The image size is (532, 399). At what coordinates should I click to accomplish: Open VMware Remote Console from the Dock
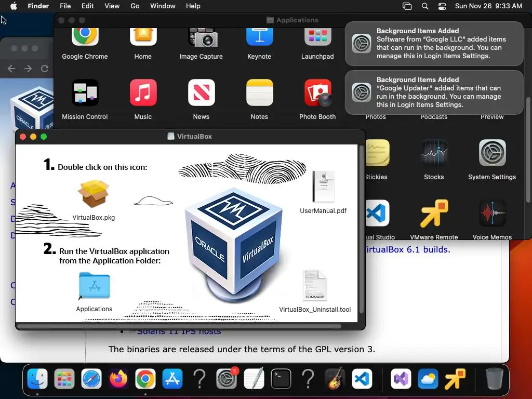point(455,379)
